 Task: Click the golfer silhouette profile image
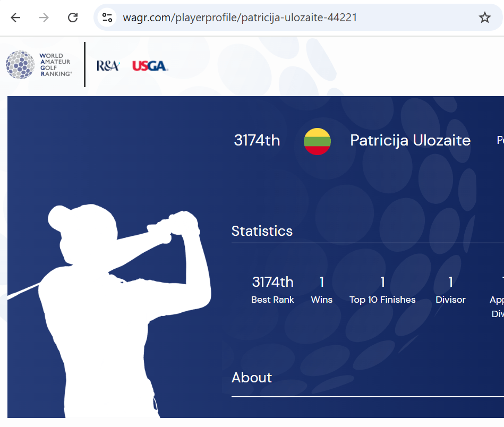point(109,310)
